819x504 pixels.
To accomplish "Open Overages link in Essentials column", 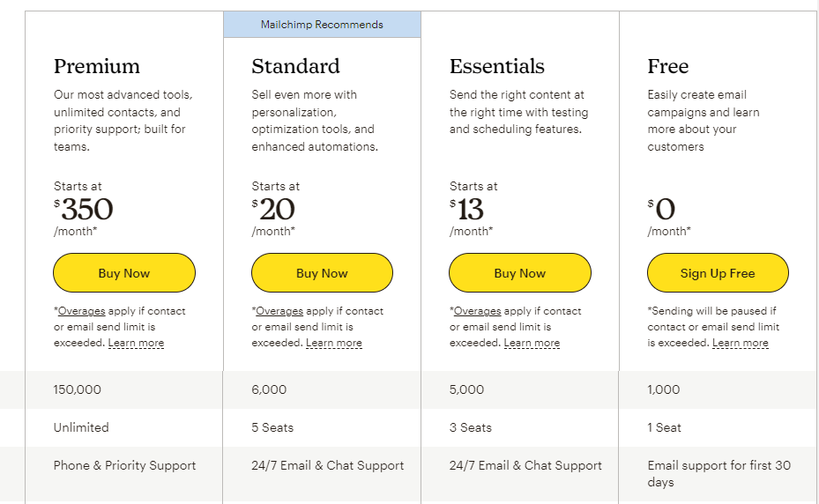I will click(x=478, y=311).
